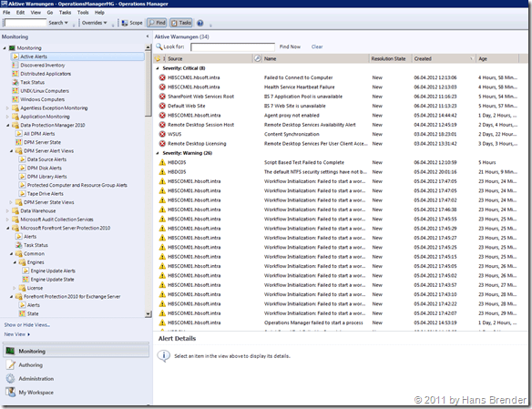Click the UNIX/Linux Computers view icon
532x409 pixels.
(x=15, y=90)
